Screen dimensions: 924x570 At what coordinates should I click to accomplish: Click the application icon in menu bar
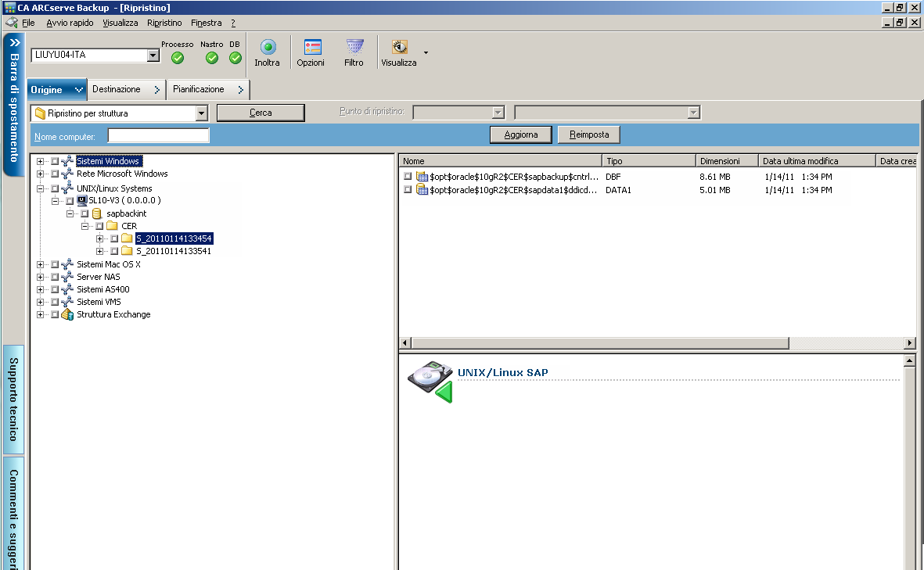[x=11, y=23]
